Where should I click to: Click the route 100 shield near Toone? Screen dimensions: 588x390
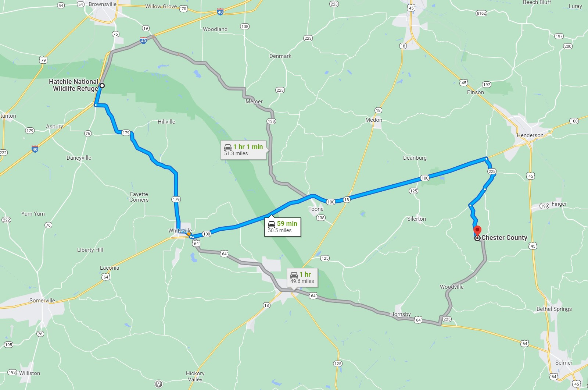click(x=331, y=202)
